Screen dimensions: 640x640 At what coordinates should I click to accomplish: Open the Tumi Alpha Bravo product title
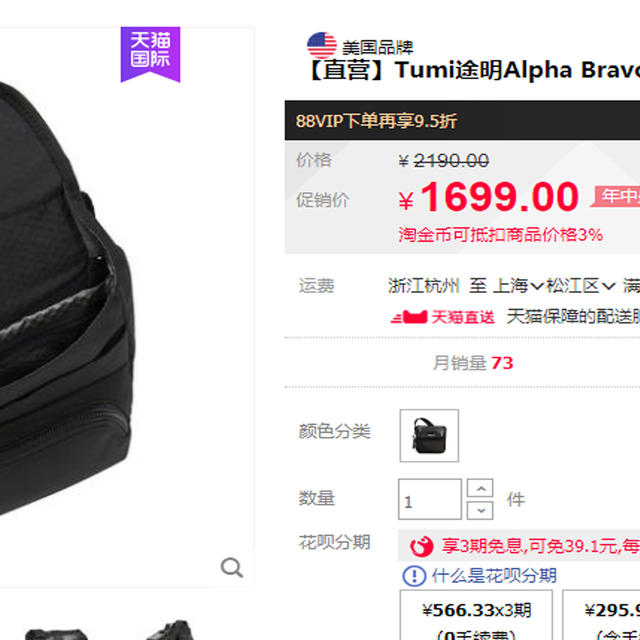click(x=473, y=70)
